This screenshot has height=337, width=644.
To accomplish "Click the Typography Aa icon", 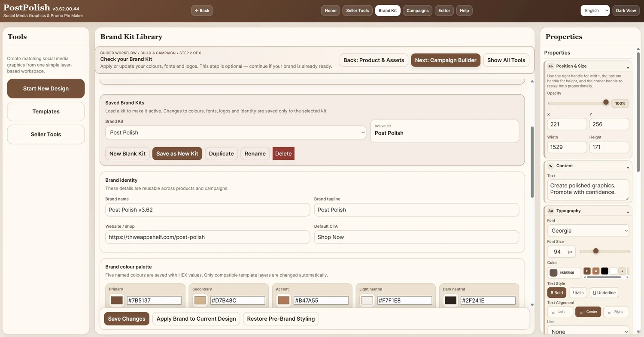I will point(550,211).
